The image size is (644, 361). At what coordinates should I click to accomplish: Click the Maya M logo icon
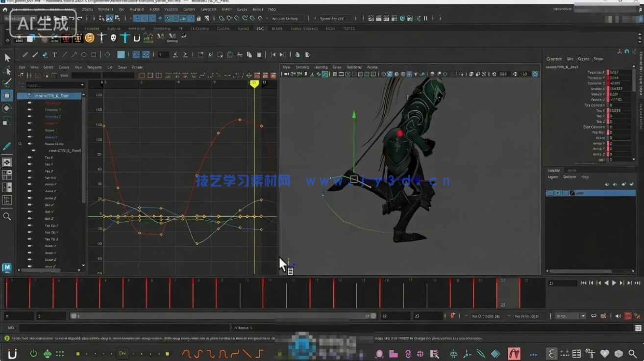tap(7, 267)
